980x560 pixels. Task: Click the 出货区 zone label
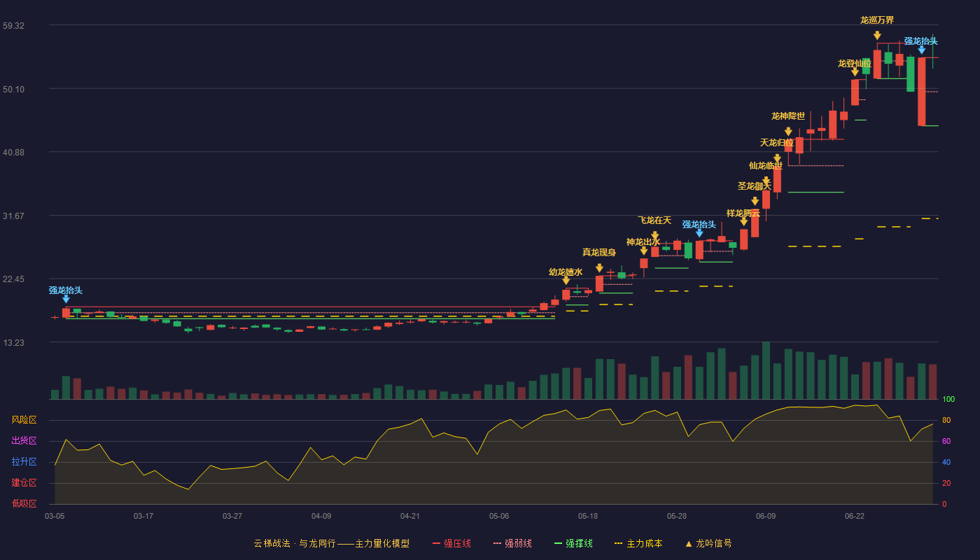click(x=24, y=441)
